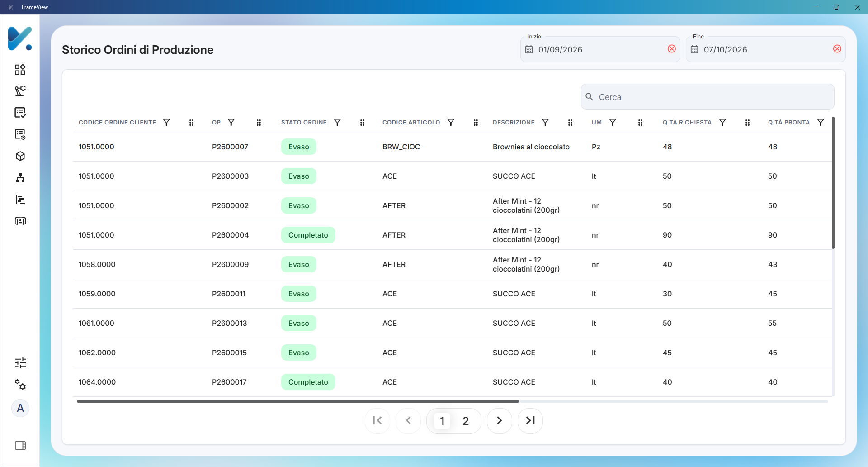Select page 1 in pagination
Screen dimensions: 868x467
(x=442, y=421)
